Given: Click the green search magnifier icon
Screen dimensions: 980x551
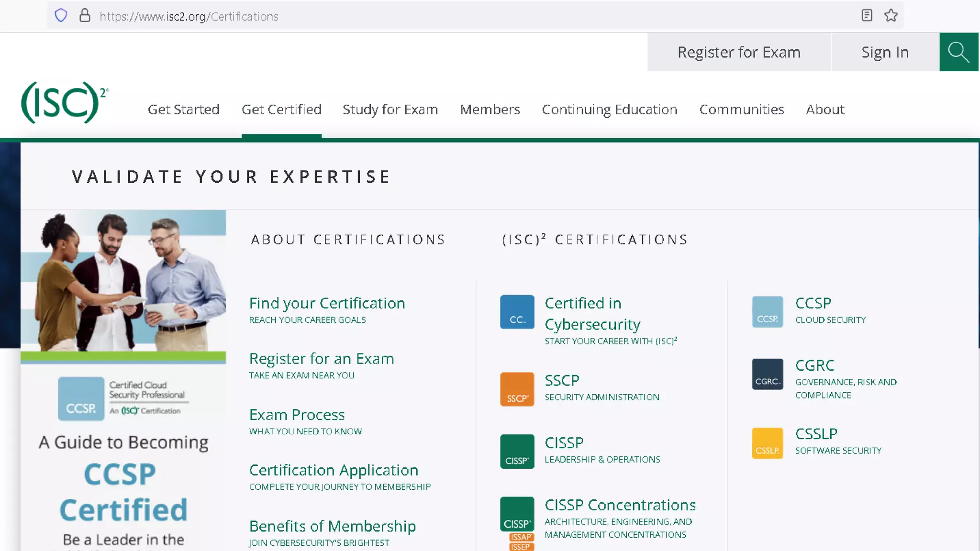Looking at the screenshot, I should [958, 52].
